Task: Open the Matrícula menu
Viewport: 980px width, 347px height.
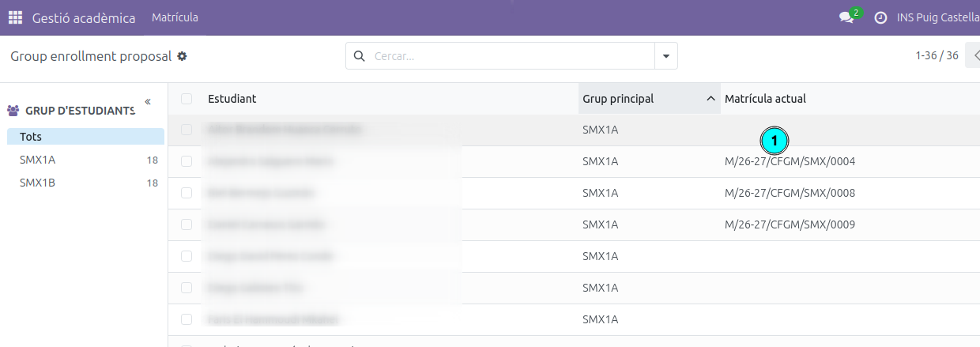Action: (175, 17)
